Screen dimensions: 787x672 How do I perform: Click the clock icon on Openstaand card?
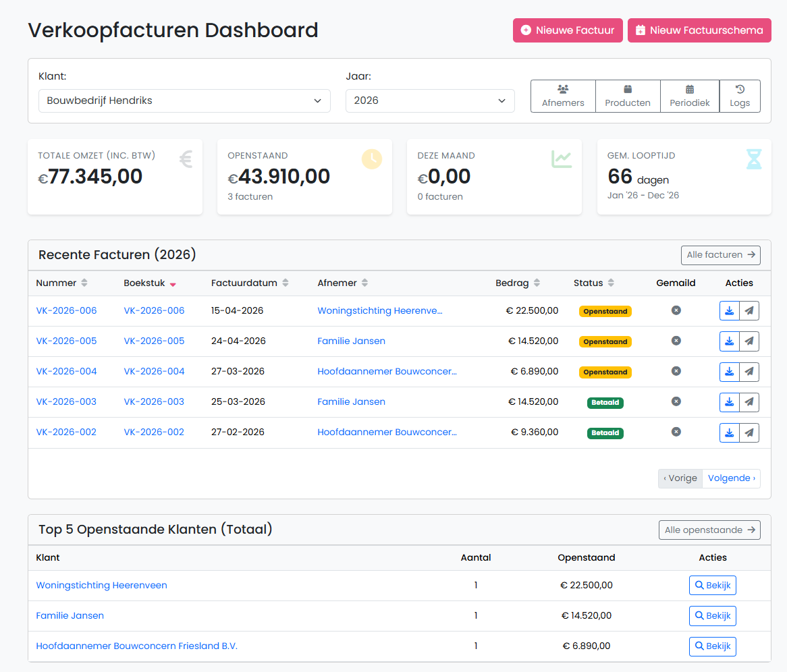(x=372, y=159)
